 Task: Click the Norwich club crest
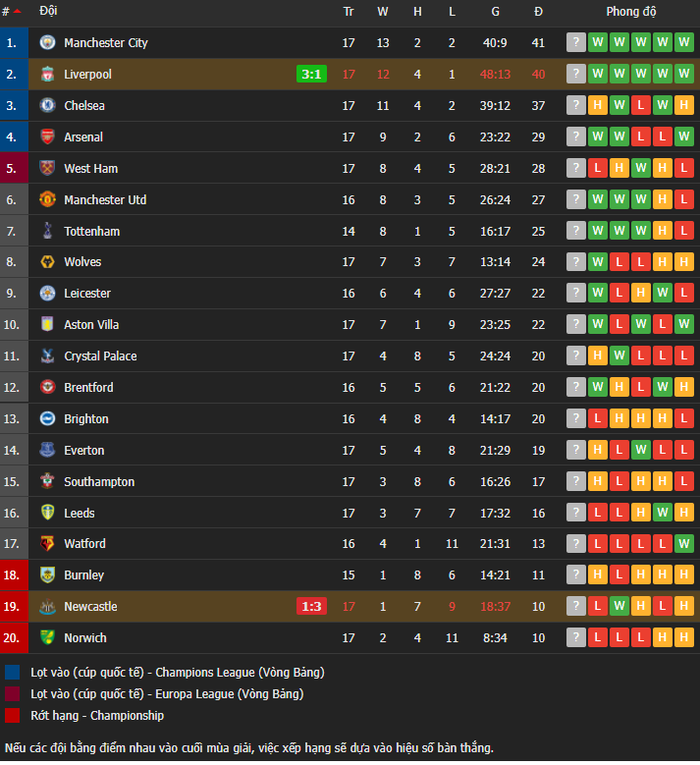coord(47,638)
